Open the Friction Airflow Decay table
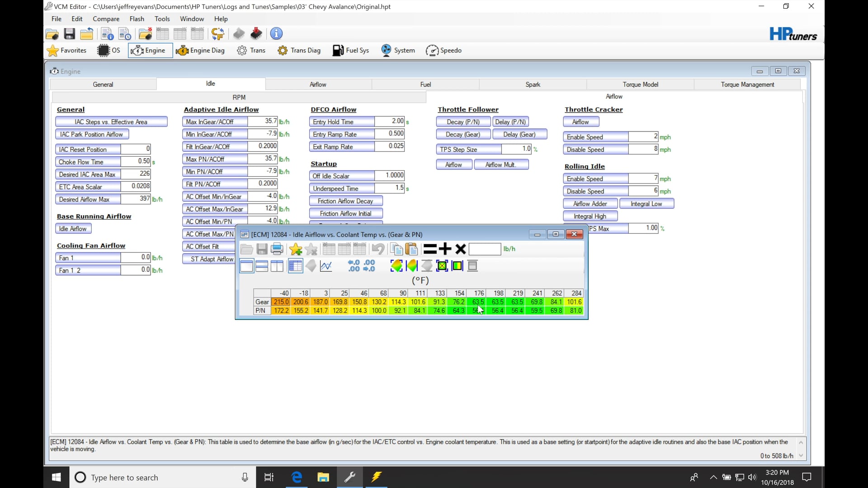Viewport: 868px width, 488px height. click(x=346, y=201)
